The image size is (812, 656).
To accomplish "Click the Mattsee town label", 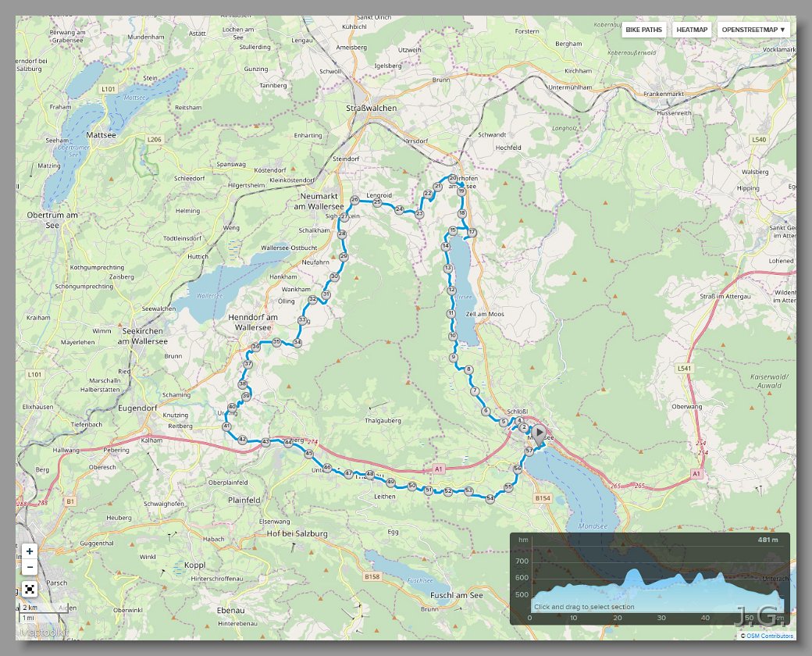I will pyautogui.click(x=101, y=135).
